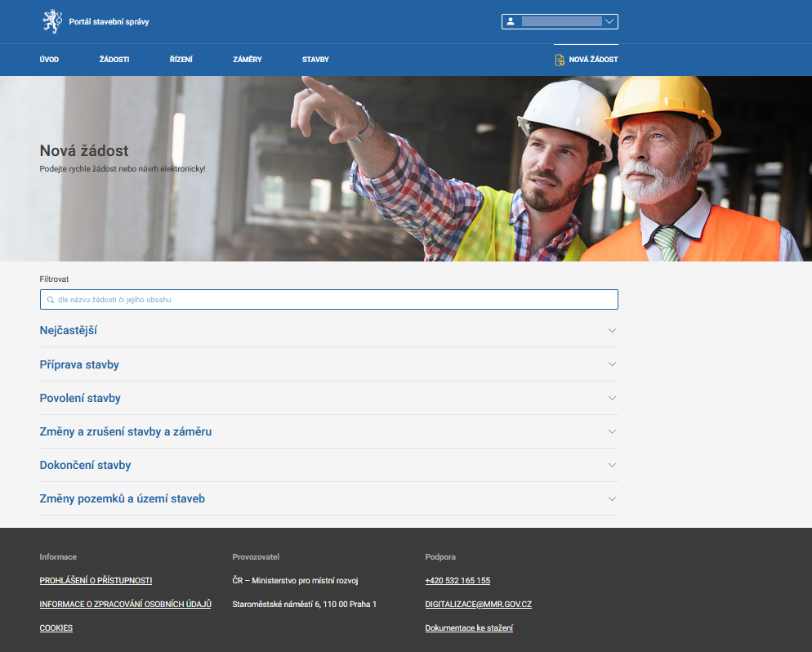
Task: Click the Podejte rychle žádost subtitle text
Action: pyautogui.click(x=123, y=169)
